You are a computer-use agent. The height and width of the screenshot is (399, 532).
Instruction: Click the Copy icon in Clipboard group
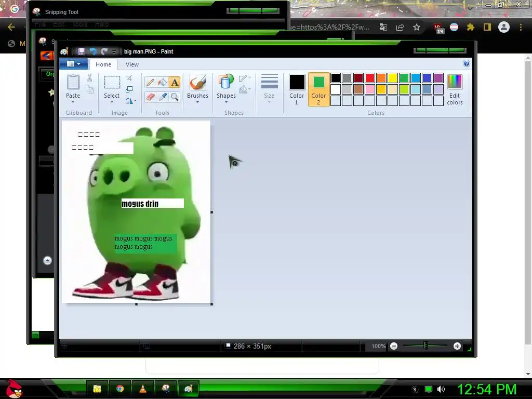pyautogui.click(x=89, y=89)
